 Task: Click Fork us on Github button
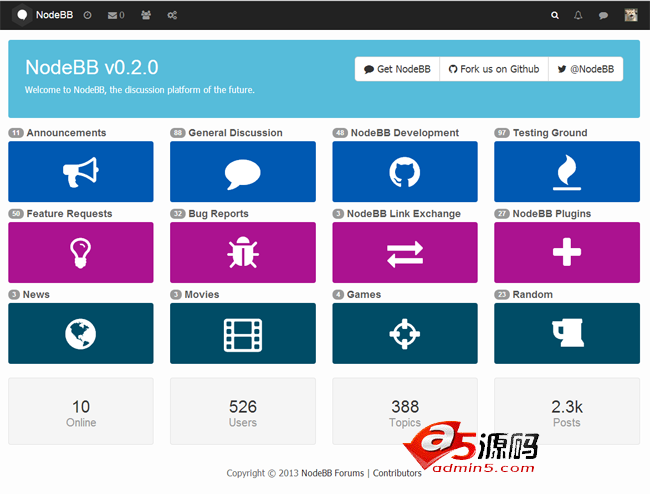[494, 69]
